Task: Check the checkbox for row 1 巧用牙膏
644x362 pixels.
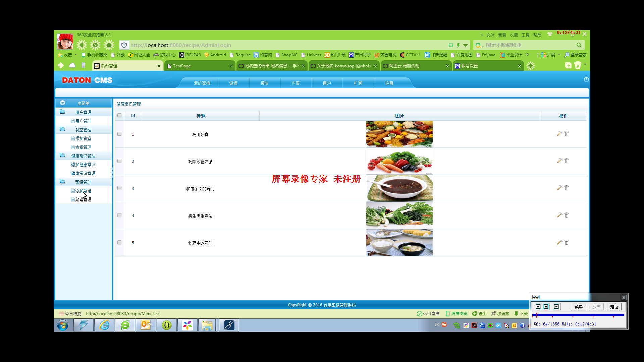Action: pyautogui.click(x=119, y=134)
